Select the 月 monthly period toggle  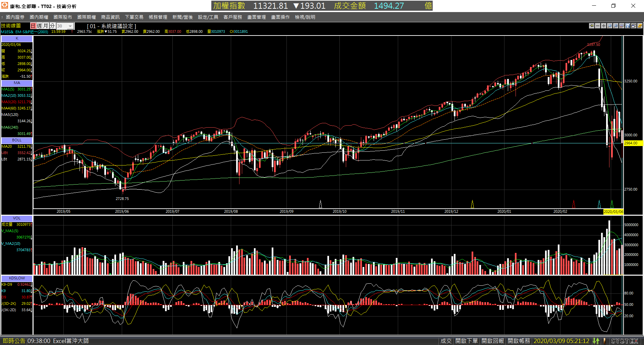(x=46, y=26)
